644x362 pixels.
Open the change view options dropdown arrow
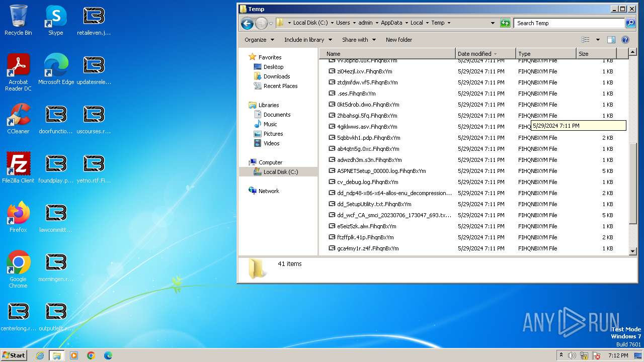point(598,40)
